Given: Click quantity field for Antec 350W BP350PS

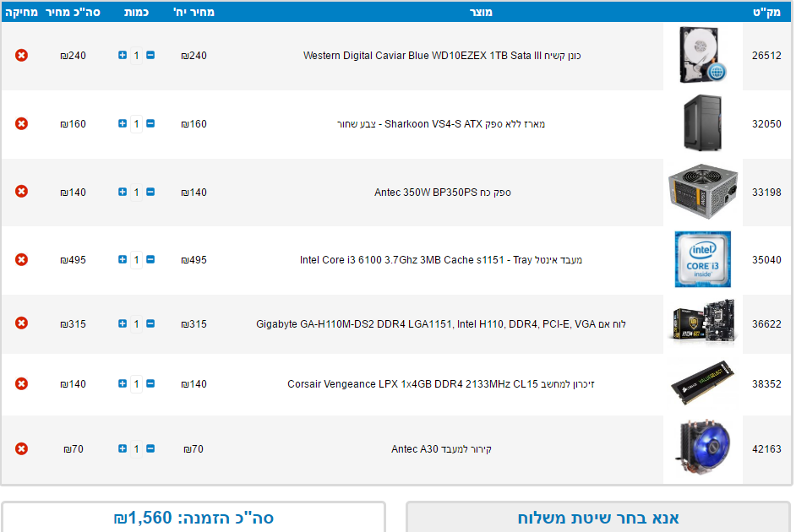Looking at the screenshot, I should click(x=136, y=193).
